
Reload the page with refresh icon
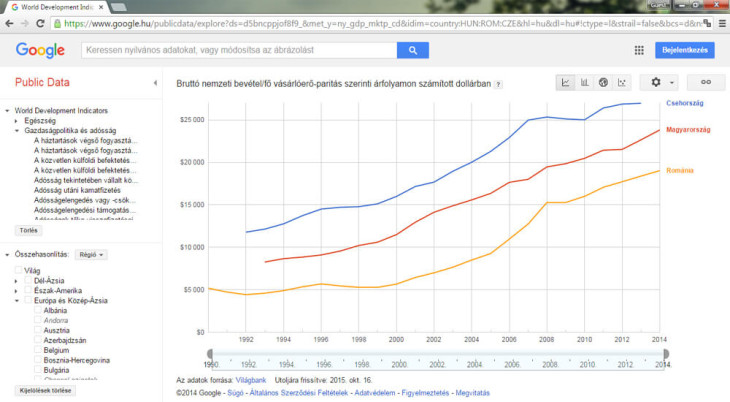[x=40, y=23]
